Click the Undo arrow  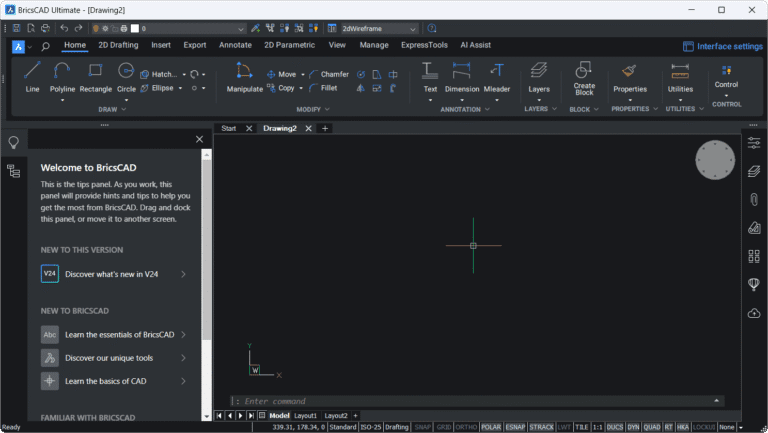64,28
